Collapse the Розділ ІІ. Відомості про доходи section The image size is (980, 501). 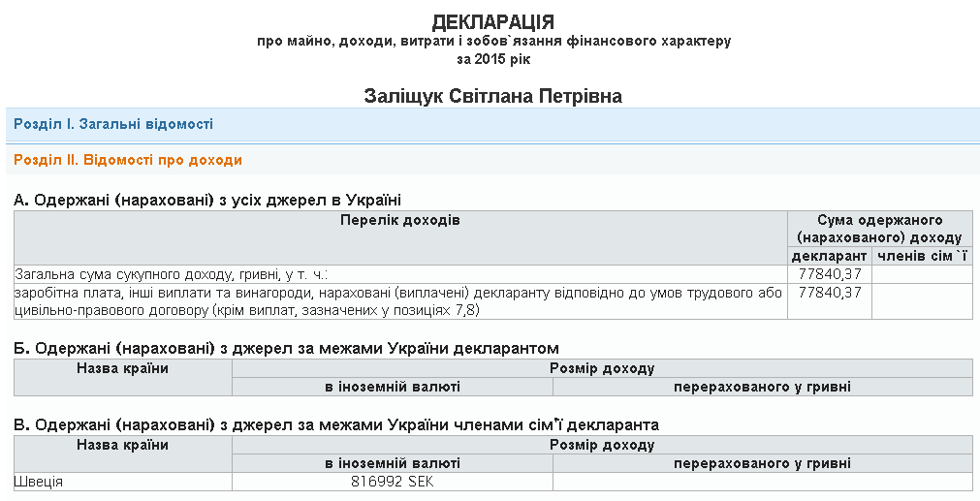click(128, 160)
